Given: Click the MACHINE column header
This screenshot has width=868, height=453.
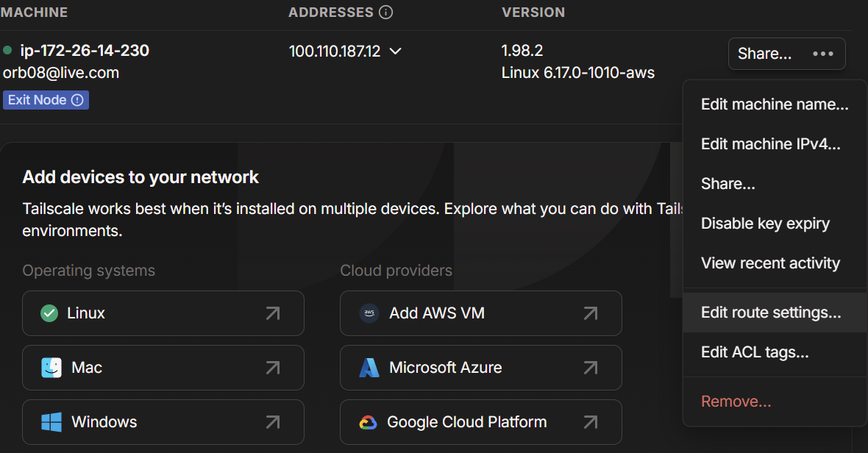Looking at the screenshot, I should [x=34, y=13].
